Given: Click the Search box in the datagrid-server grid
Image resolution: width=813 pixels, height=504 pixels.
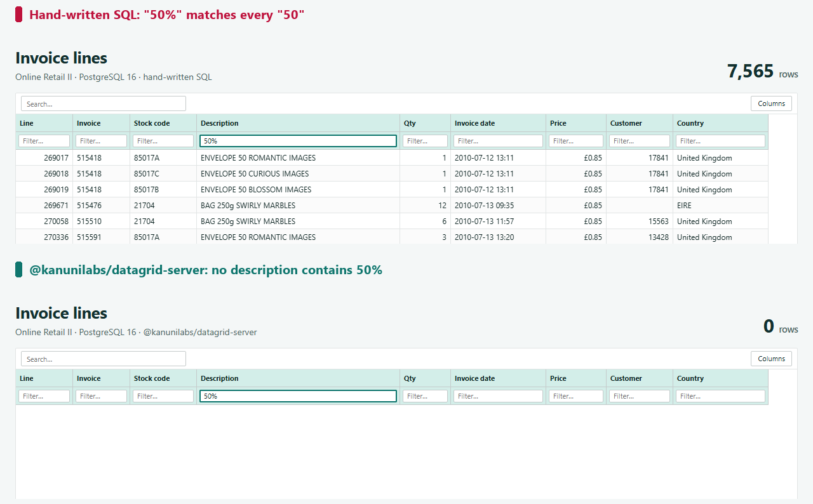Looking at the screenshot, I should (x=104, y=359).
